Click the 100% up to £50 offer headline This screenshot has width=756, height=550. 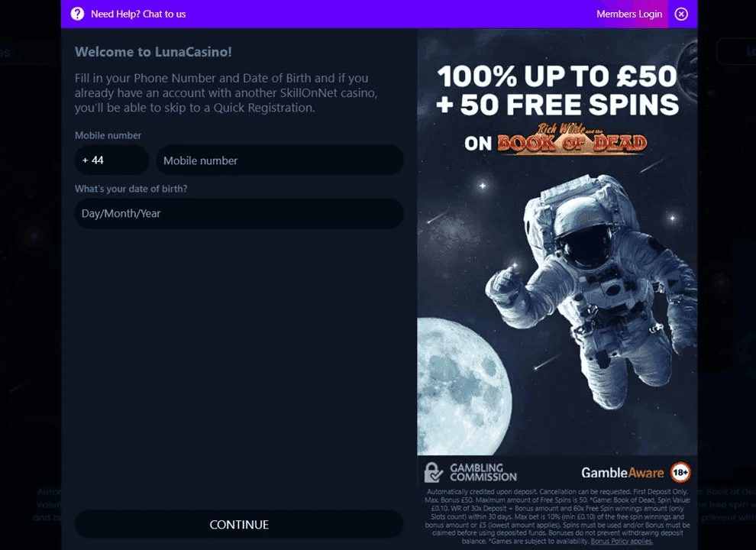[x=557, y=76]
